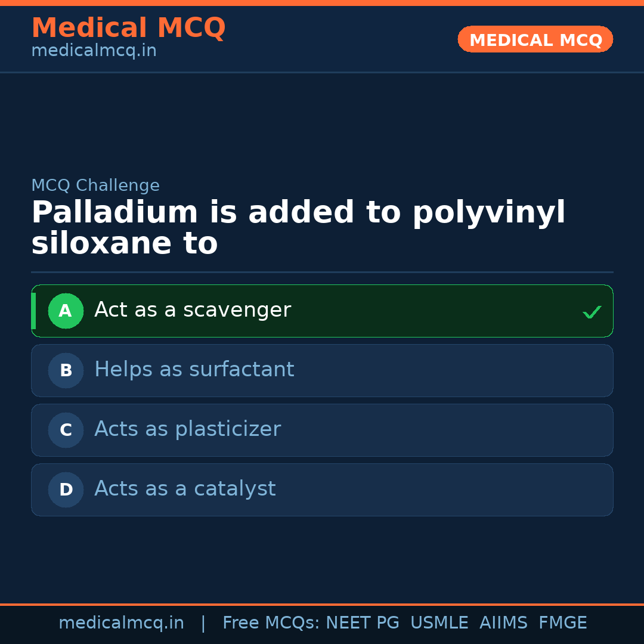Screen dimensions: 644x644
Task: Click the letter D circle badge
Action: [66, 490]
